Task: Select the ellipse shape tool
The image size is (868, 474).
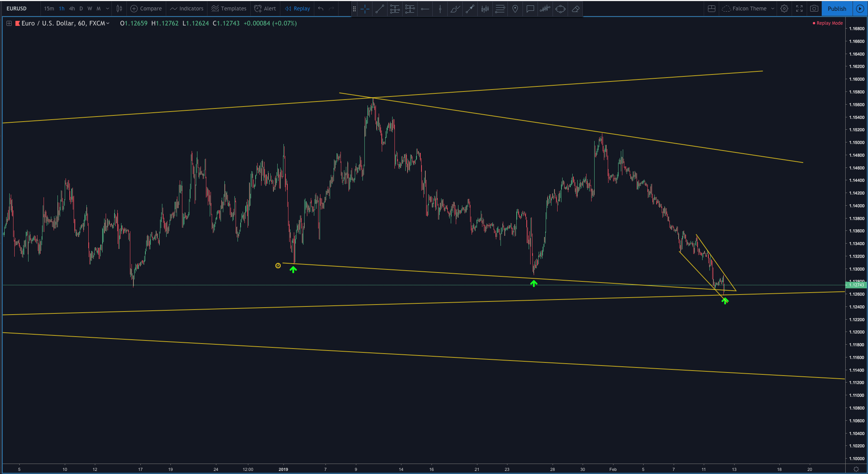Action: pos(560,9)
